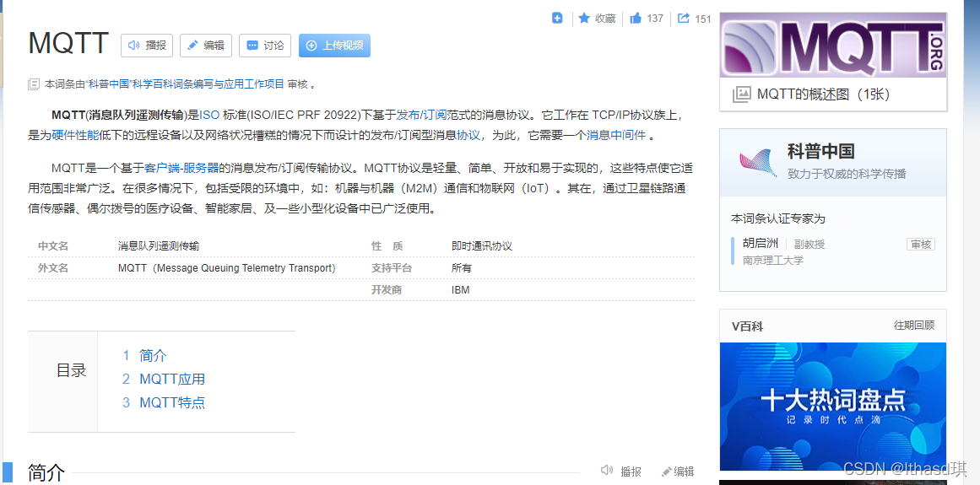Click the thumbs-up like icon
Viewport: 980px width, 485px height.
point(636,18)
